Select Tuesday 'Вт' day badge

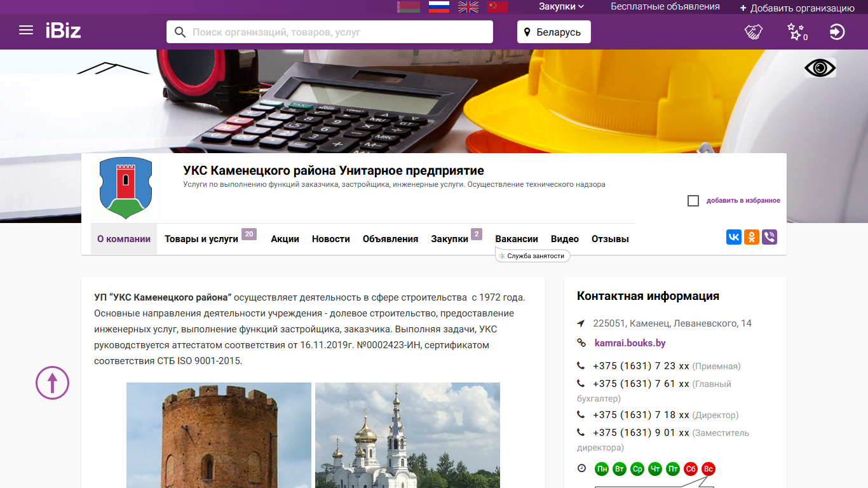coord(620,470)
